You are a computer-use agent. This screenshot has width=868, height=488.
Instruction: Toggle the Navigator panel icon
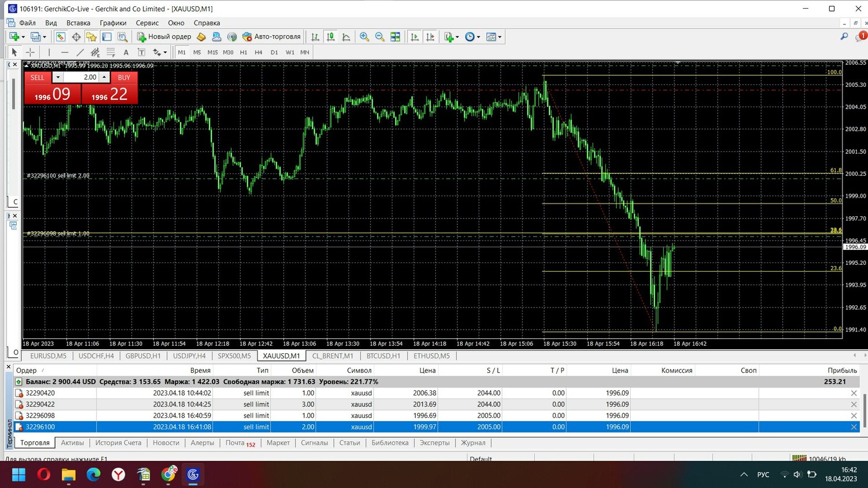[91, 36]
